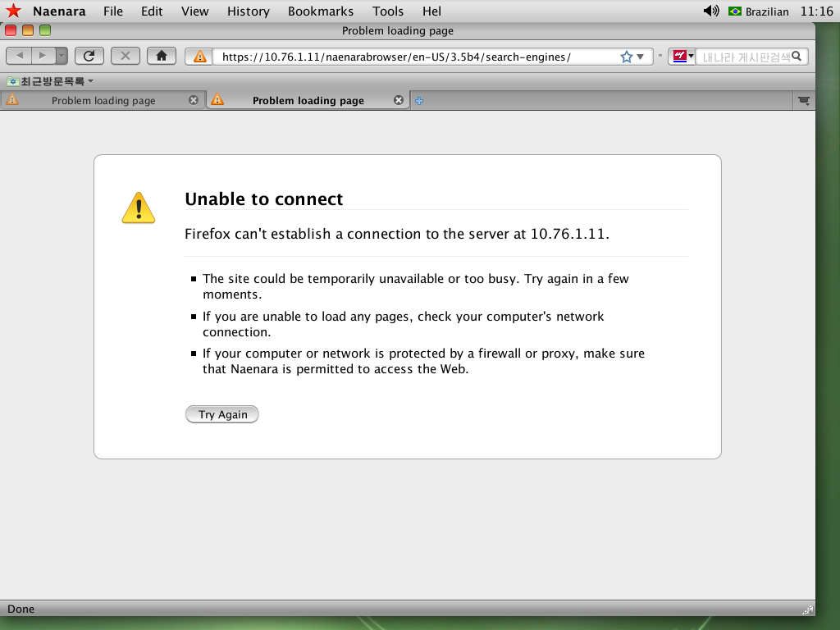
Task: Open the Help menu
Action: tap(431, 11)
